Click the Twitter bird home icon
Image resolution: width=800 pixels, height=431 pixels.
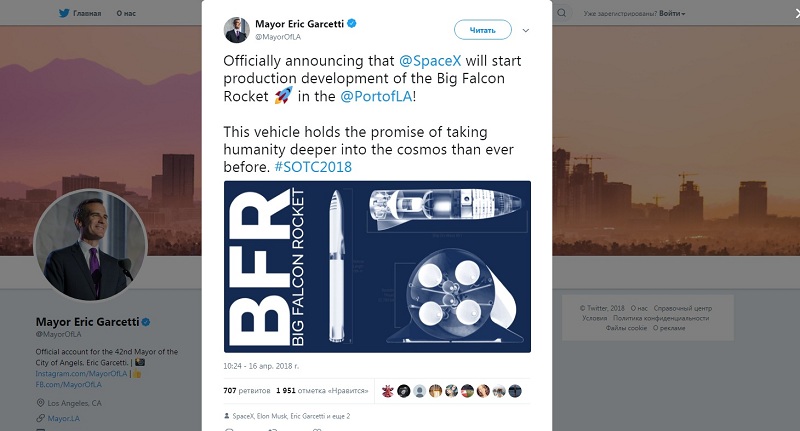pyautogui.click(x=64, y=13)
